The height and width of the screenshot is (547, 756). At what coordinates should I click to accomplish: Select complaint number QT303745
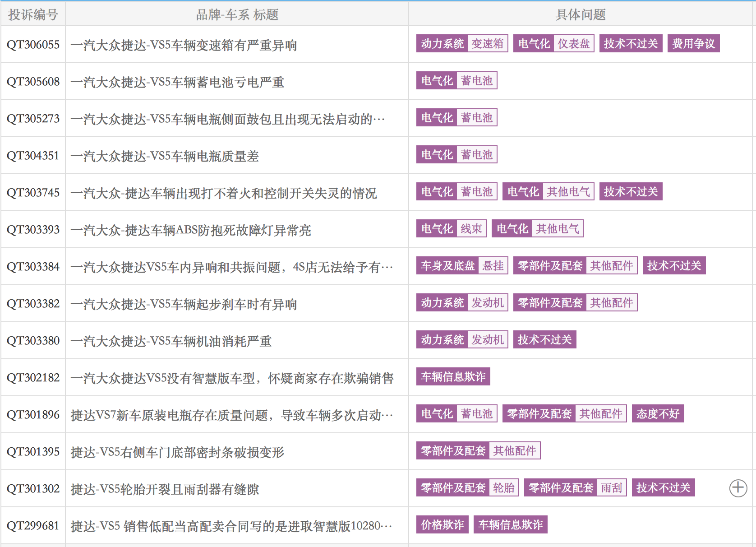click(33, 193)
